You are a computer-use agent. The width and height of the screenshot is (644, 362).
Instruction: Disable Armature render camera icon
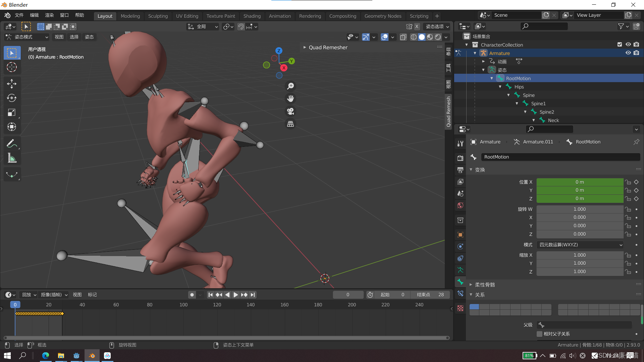(636, 53)
